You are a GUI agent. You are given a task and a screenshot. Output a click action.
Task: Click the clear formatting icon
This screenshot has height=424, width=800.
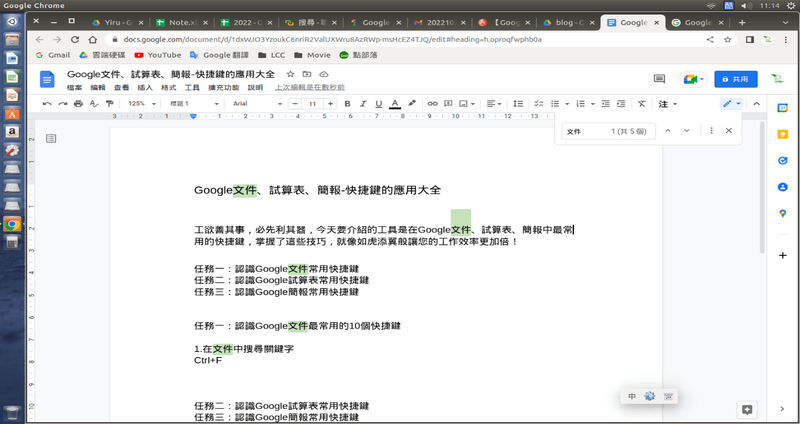point(641,104)
